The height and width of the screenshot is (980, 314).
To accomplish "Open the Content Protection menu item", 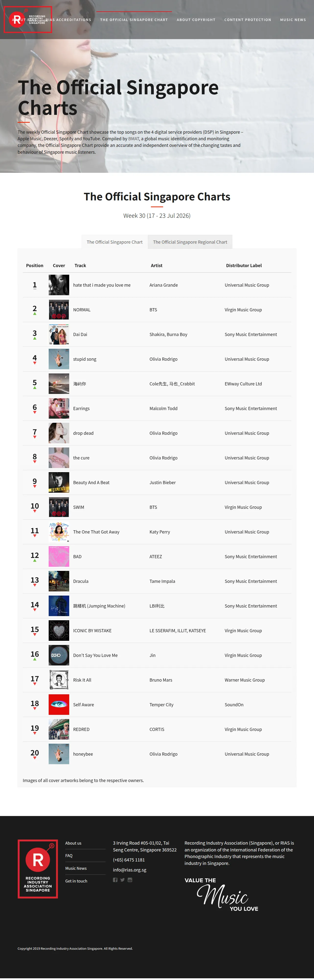I will tap(248, 20).
